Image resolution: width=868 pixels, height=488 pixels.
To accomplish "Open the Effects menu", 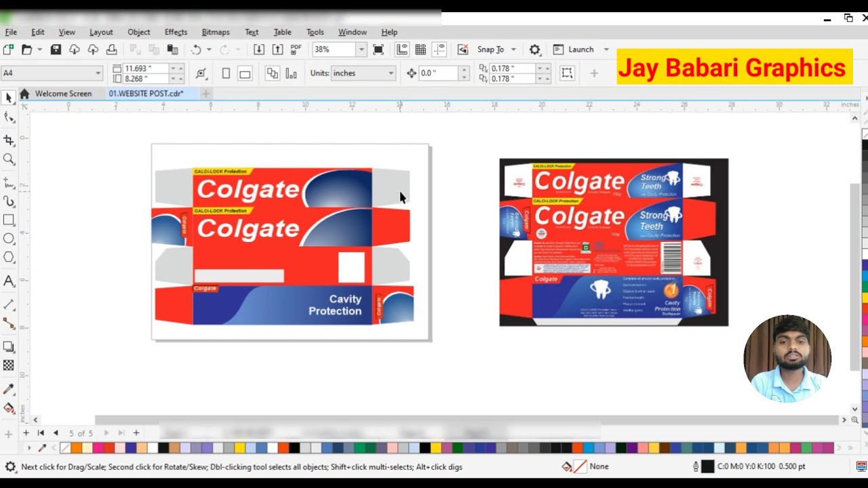I will (176, 32).
